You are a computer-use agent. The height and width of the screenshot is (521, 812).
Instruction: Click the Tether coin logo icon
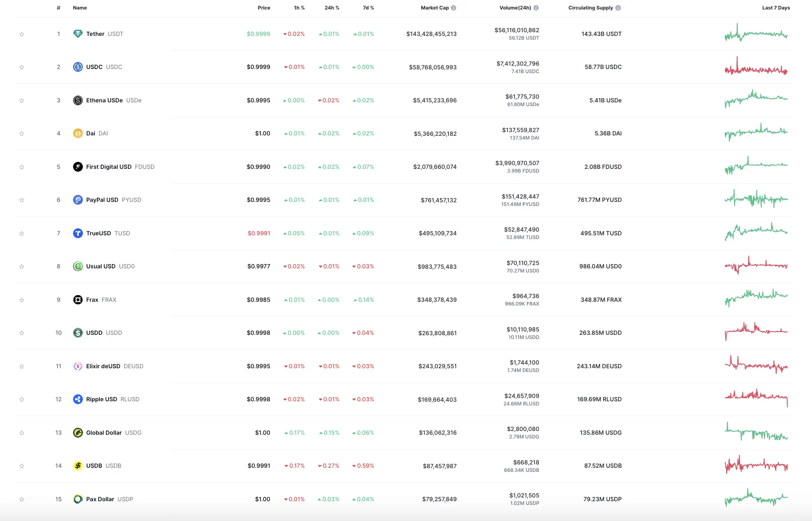(78, 34)
